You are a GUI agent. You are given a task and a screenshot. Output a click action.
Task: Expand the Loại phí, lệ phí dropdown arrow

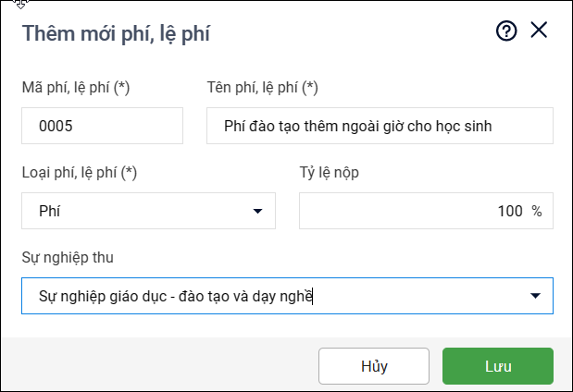(257, 212)
